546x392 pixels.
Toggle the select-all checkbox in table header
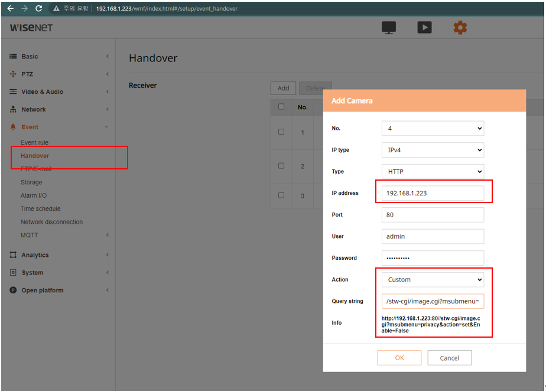pyautogui.click(x=281, y=107)
